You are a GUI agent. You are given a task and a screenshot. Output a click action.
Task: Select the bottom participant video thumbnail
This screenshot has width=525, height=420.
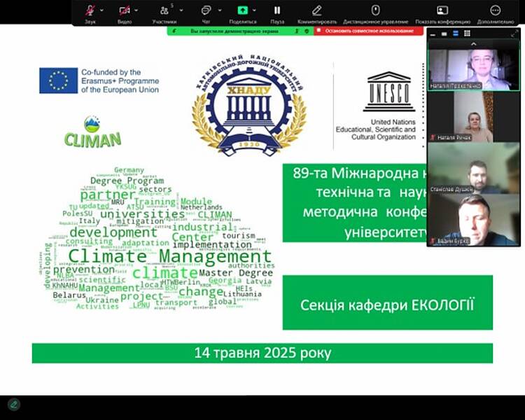click(474, 220)
